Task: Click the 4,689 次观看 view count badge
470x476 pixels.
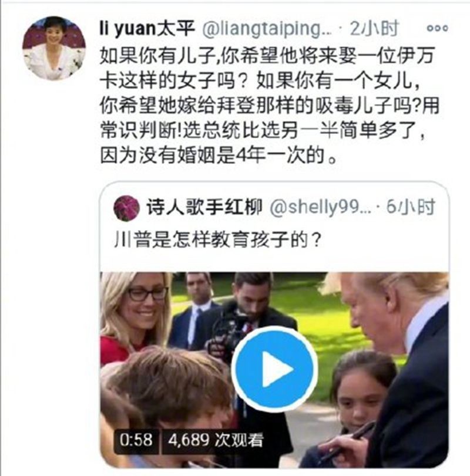Action: pos(216,440)
